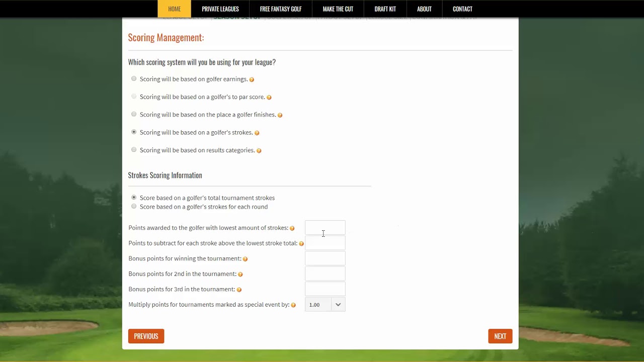Image resolution: width=644 pixels, height=362 pixels.
Task: Focus the 2nd place bonus points field
Action: click(325, 274)
